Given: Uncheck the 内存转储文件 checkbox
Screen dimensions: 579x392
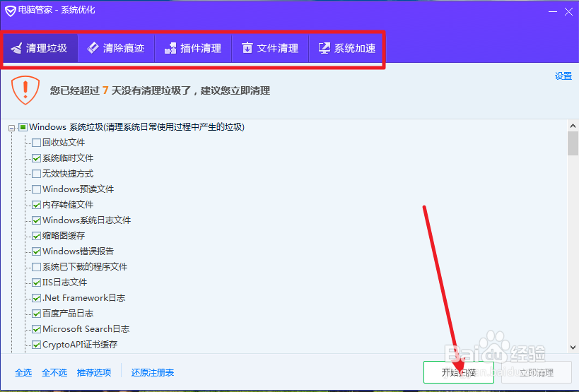Looking at the screenshot, I should pyautogui.click(x=36, y=205).
